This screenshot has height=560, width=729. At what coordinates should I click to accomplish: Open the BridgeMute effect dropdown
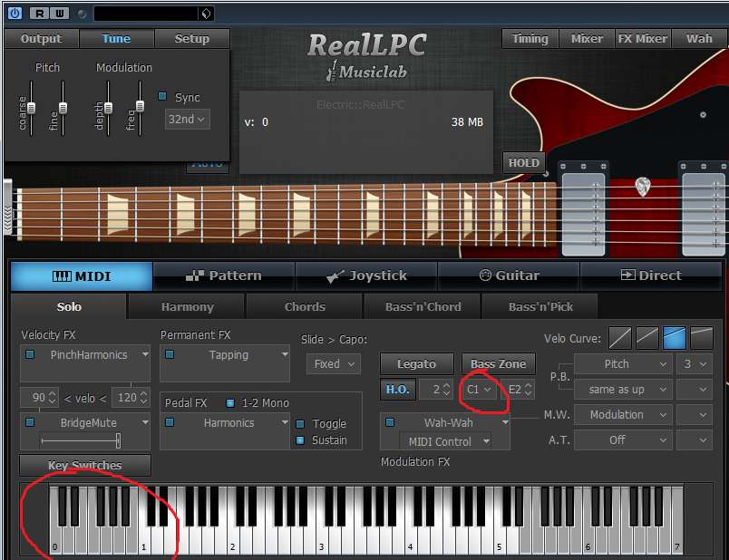[x=145, y=422]
